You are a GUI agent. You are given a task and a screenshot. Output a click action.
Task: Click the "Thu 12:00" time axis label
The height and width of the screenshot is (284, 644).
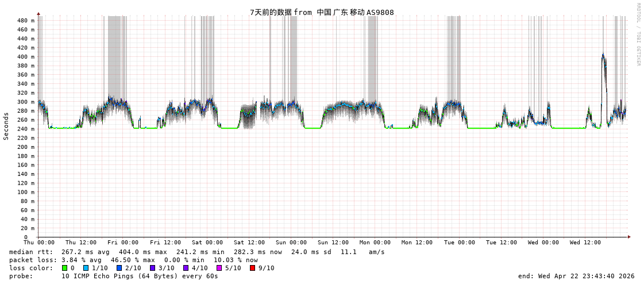(82, 243)
